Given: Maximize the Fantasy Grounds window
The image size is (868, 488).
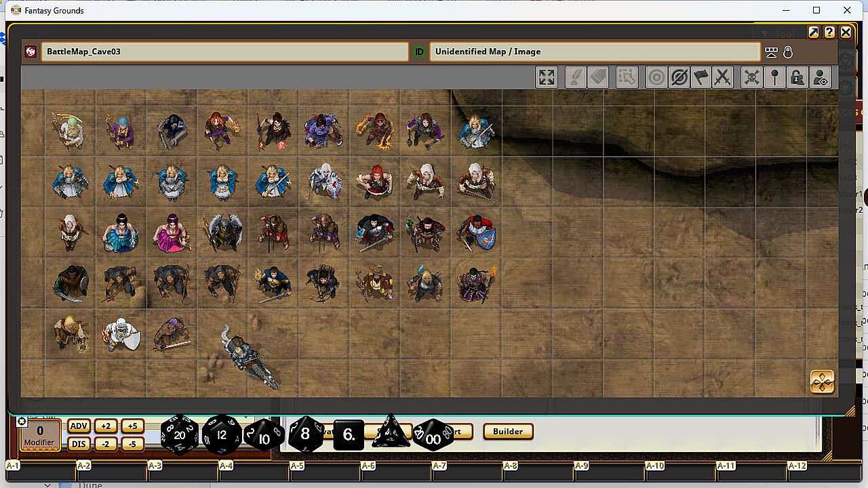Looking at the screenshot, I should coord(816,10).
